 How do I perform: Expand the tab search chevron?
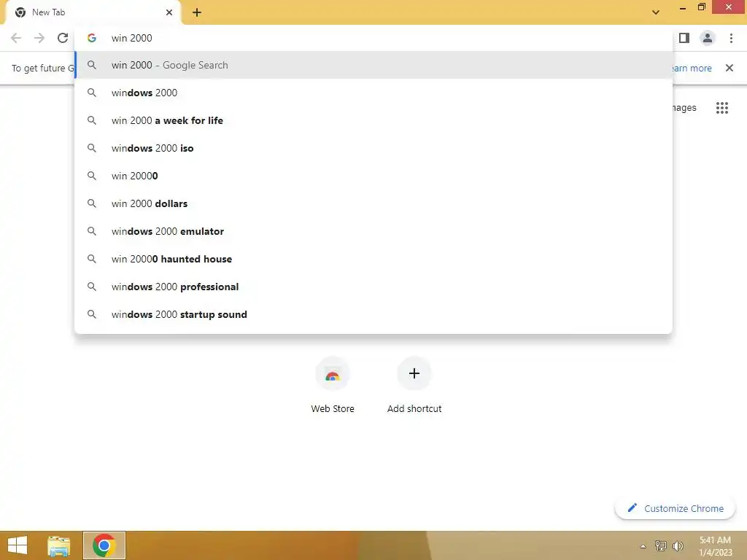coord(656,12)
